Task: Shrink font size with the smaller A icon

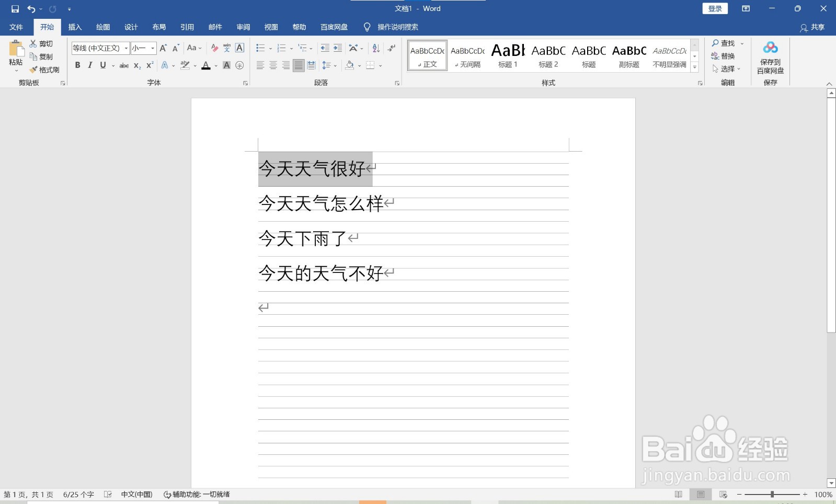Action: tap(176, 48)
